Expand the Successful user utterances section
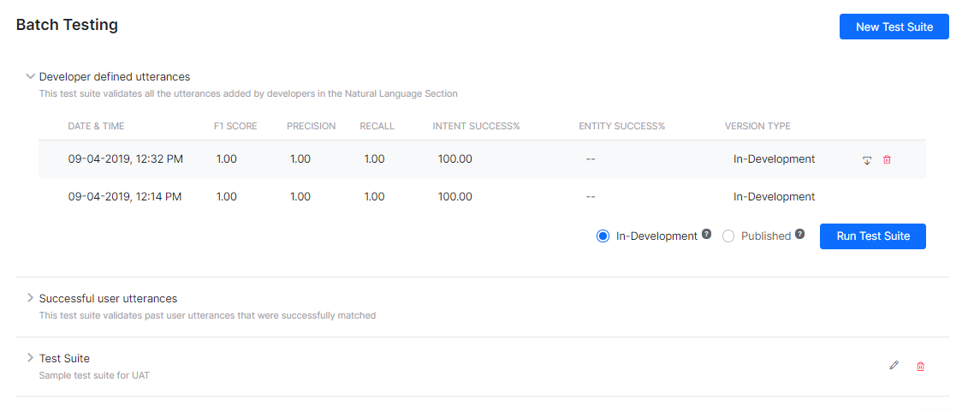 [31, 298]
